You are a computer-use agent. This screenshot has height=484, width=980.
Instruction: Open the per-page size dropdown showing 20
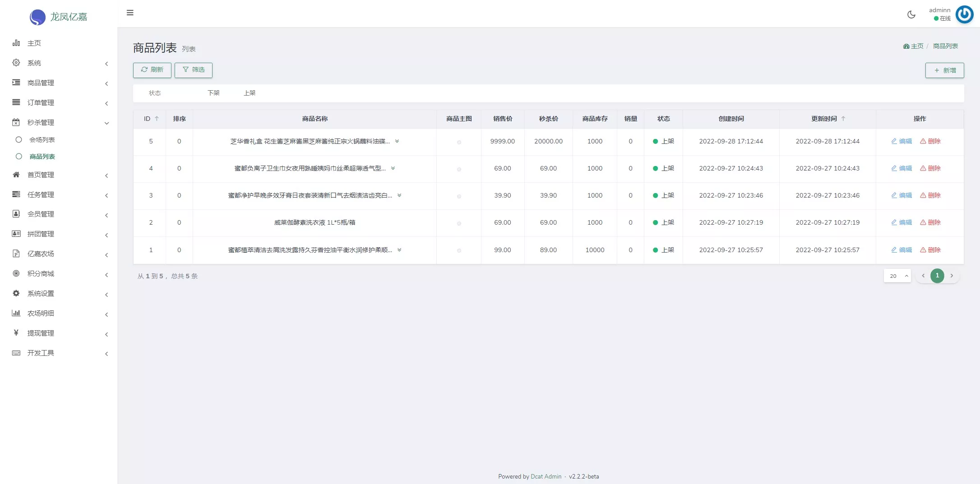point(897,276)
